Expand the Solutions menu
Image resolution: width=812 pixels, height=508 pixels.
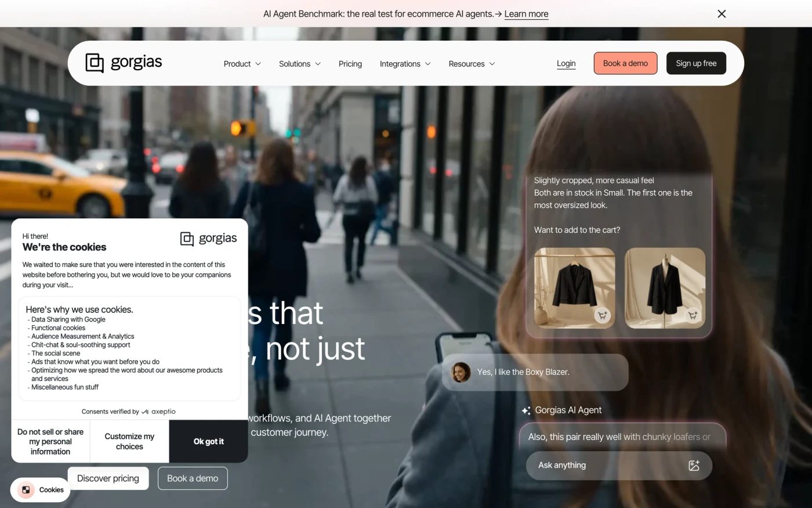300,64
